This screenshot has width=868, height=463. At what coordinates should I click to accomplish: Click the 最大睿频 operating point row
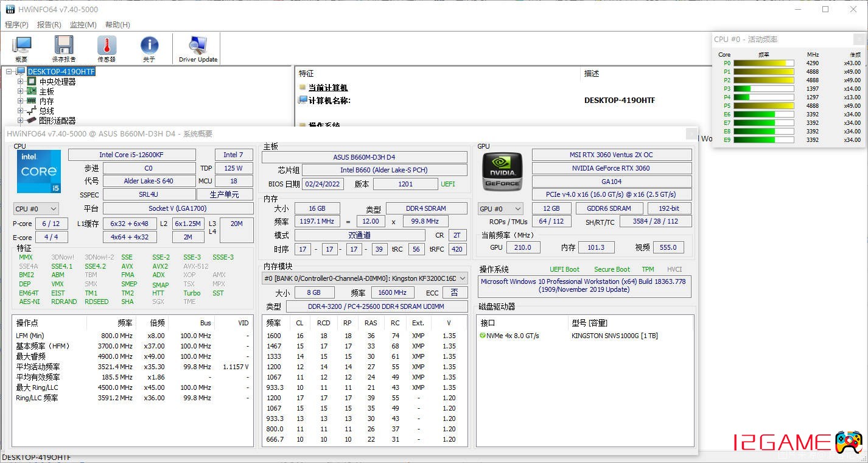(x=133, y=356)
